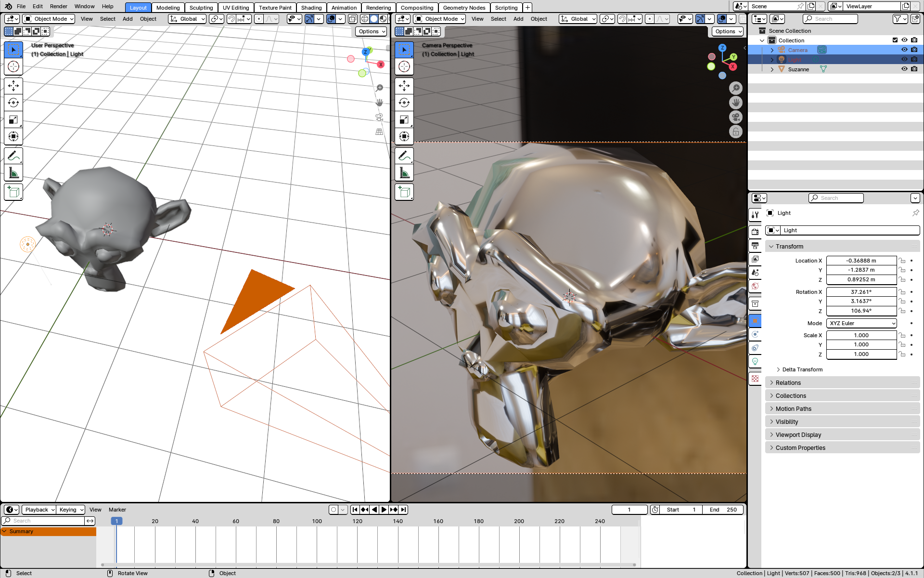Open the rotation Mode XYZ Euler dropdown
Screen dimensions: 924x578
861,323
